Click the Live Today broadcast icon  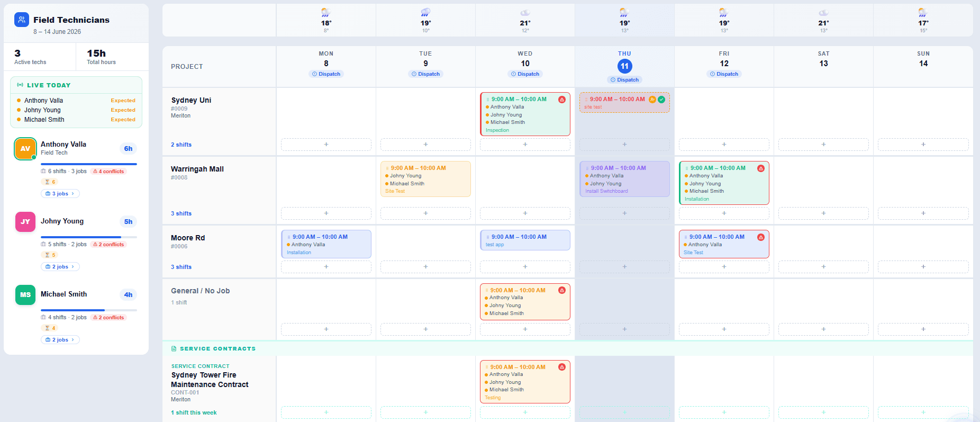tap(20, 85)
